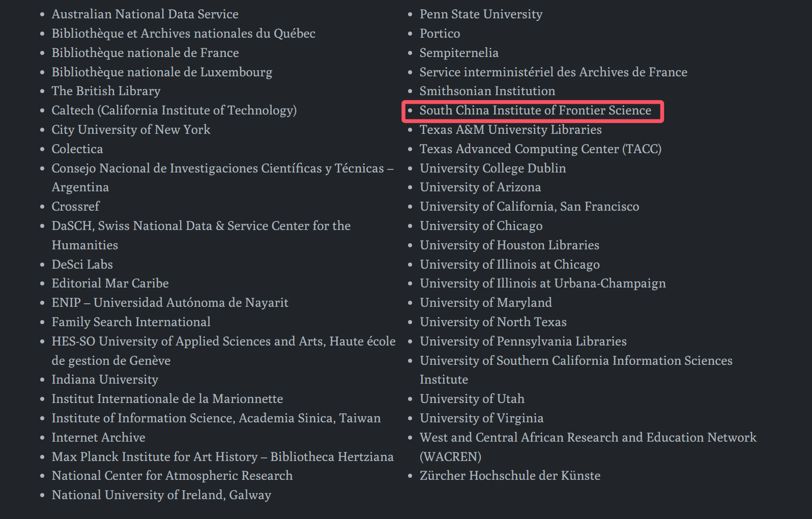Open the Bibliothèque nationale de France link
The height and width of the screenshot is (519, 812).
click(x=145, y=53)
